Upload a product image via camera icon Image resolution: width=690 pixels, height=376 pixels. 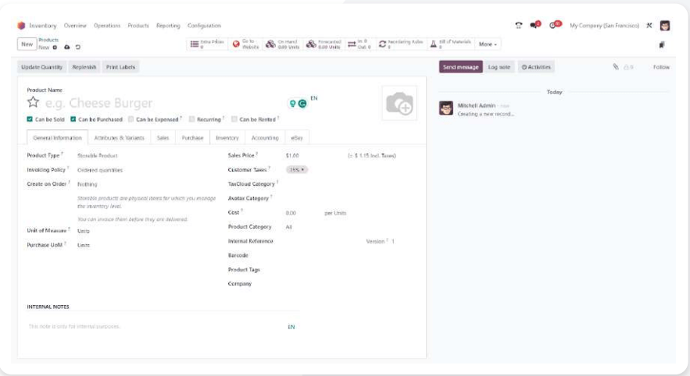point(400,103)
